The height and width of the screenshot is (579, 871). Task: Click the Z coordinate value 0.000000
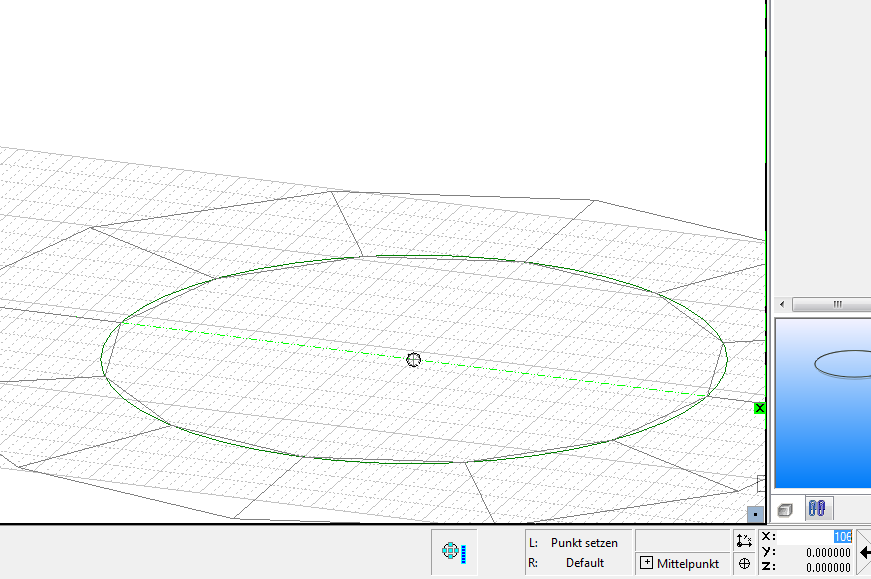pos(828,567)
